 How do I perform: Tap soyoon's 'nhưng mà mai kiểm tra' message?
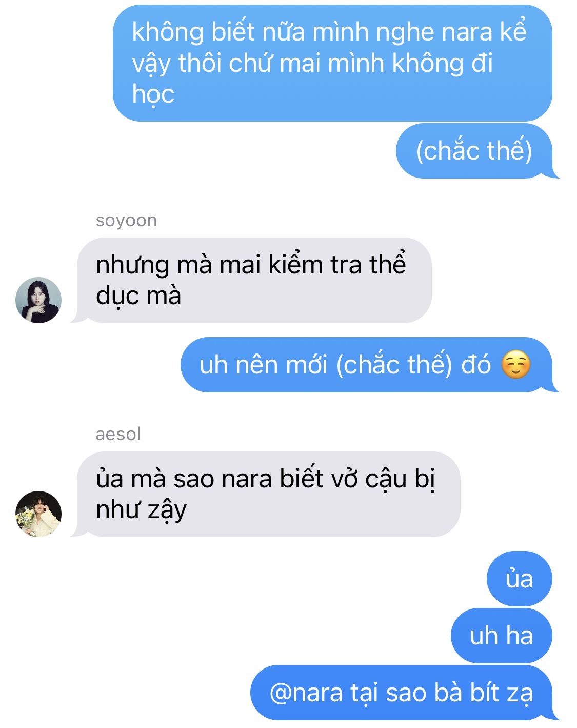pos(254,280)
